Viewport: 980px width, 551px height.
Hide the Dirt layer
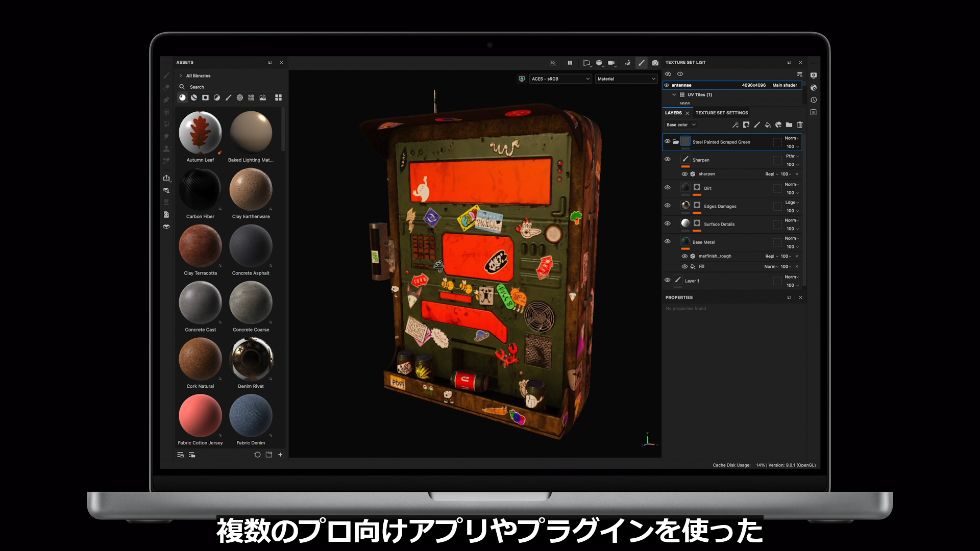coord(667,188)
